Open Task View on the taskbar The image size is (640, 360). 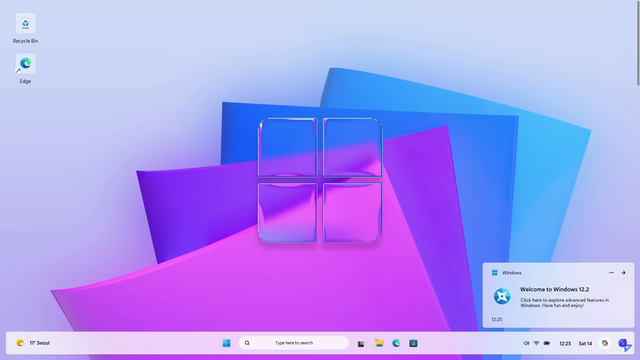click(361, 344)
